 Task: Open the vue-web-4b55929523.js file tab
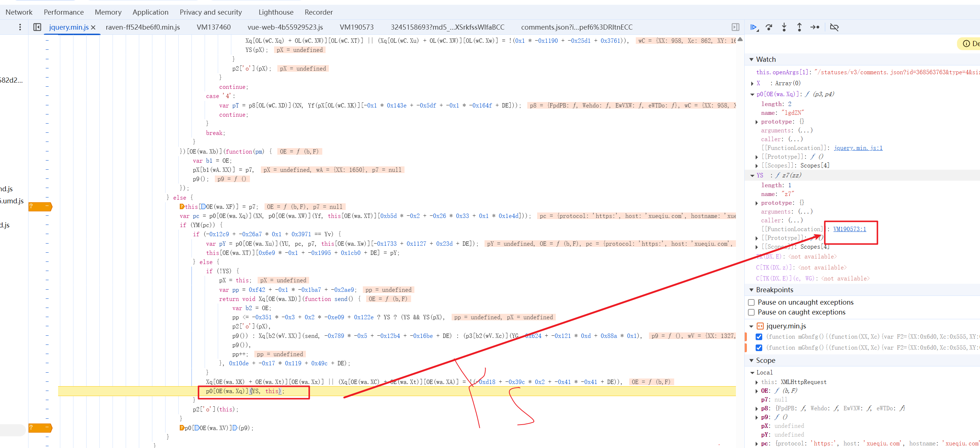pyautogui.click(x=285, y=27)
